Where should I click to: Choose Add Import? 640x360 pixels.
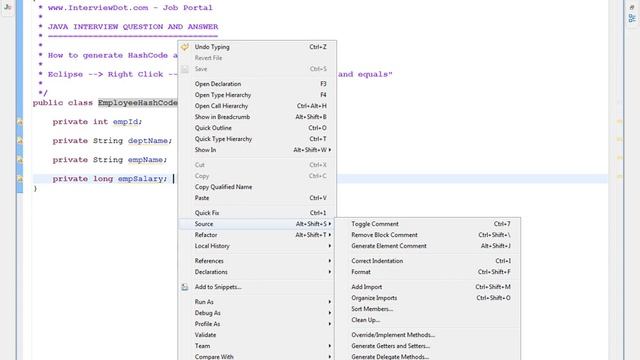pyautogui.click(x=428, y=287)
